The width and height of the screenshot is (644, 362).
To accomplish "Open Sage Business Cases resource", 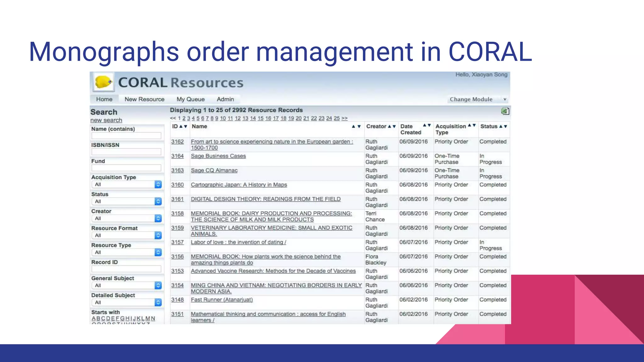I will pyautogui.click(x=218, y=156).
